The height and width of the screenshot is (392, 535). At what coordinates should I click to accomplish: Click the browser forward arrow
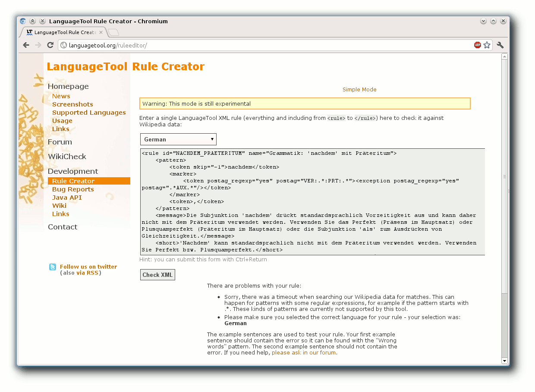pos(38,45)
